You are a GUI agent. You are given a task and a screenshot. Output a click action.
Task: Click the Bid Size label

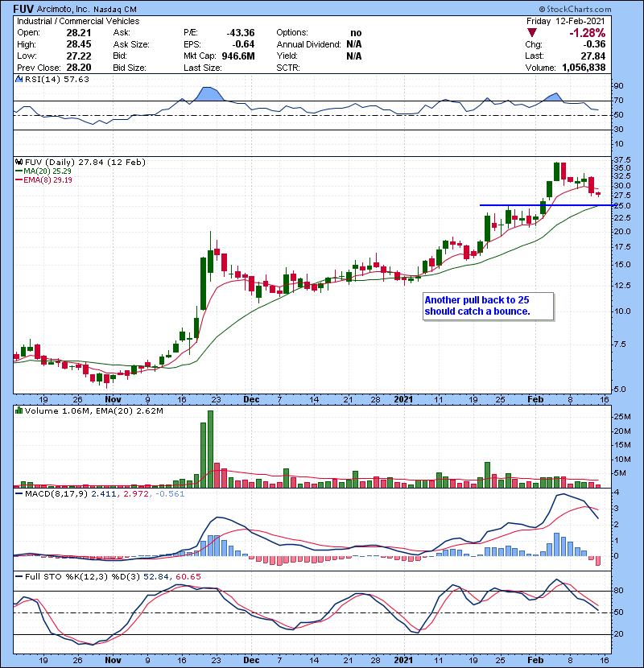click(130, 68)
